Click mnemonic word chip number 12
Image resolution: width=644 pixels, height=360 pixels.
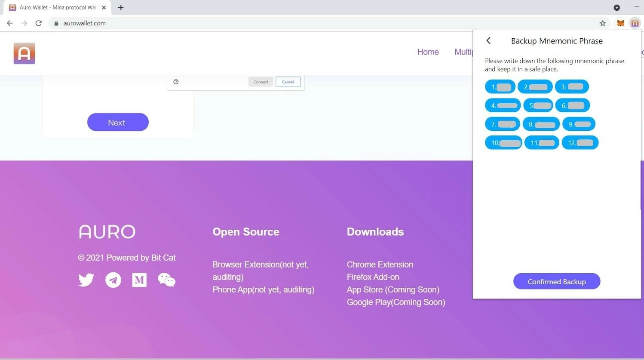(580, 143)
